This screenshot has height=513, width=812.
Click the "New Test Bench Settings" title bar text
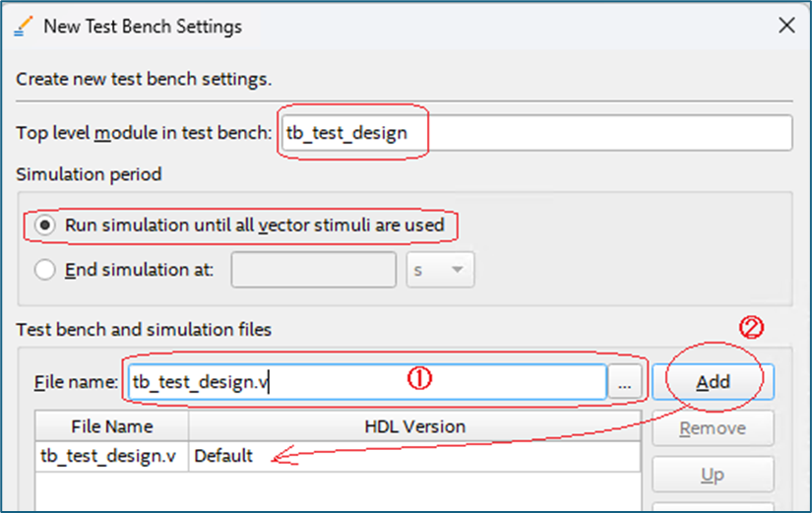143,27
